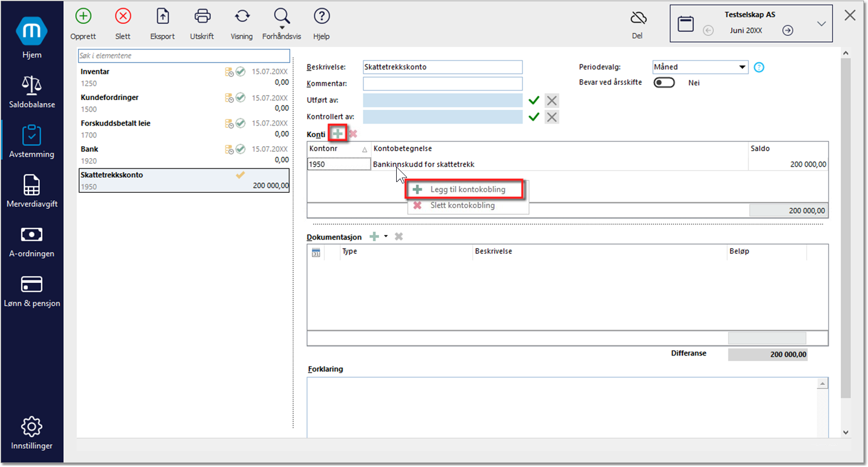Click the Slett delete icon in toolbar
Image resolution: width=868 pixels, height=467 pixels.
(123, 16)
